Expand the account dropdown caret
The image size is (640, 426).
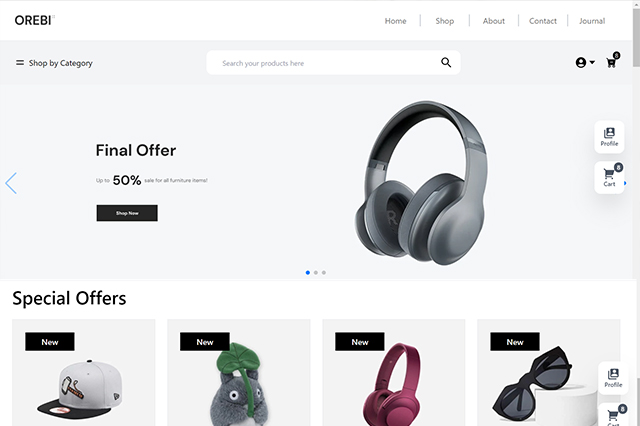[592, 62]
